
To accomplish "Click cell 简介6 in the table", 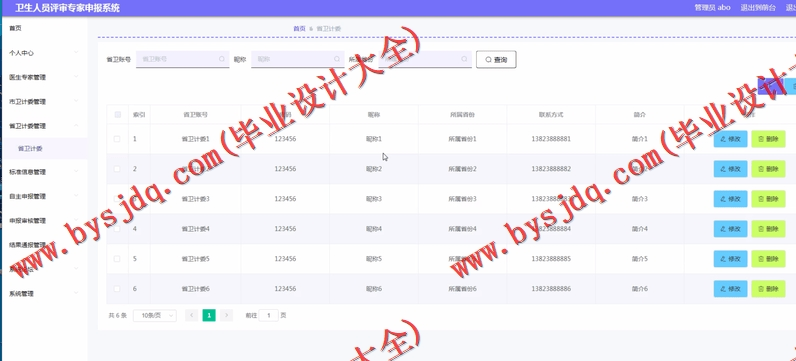I will tap(640, 289).
